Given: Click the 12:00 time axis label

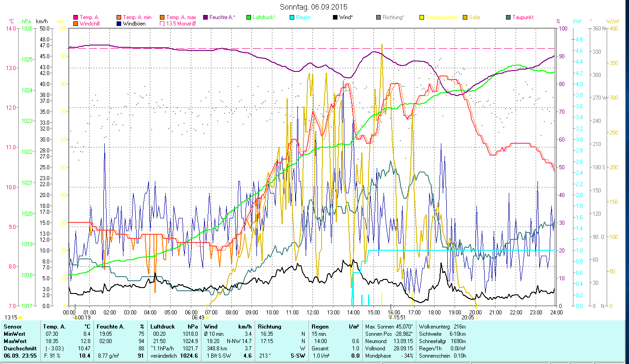Looking at the screenshot, I should pyautogui.click(x=312, y=312).
